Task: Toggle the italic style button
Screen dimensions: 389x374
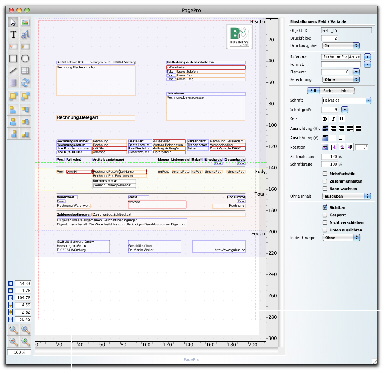Action: [333, 119]
